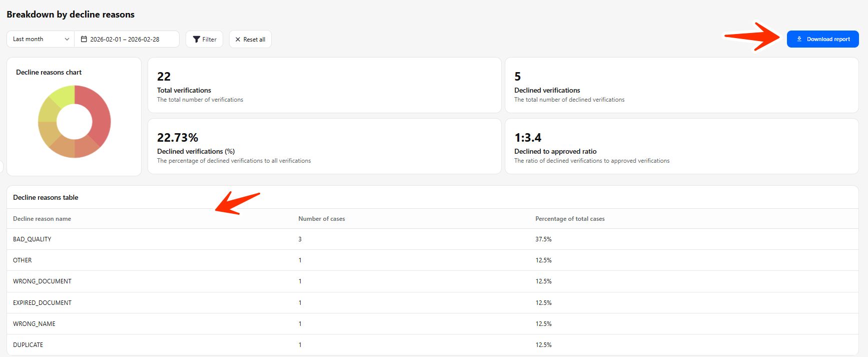Sort by Decline reason name column header

(x=42, y=219)
